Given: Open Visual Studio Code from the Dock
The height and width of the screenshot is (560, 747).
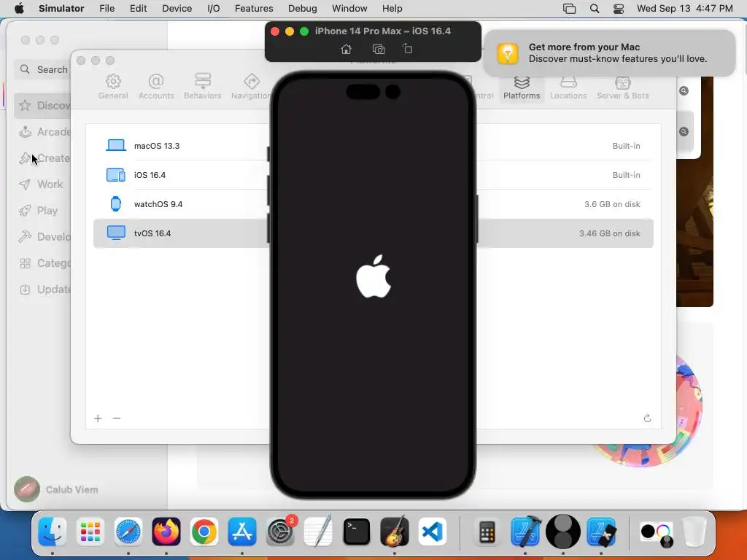Looking at the screenshot, I should pos(432,532).
